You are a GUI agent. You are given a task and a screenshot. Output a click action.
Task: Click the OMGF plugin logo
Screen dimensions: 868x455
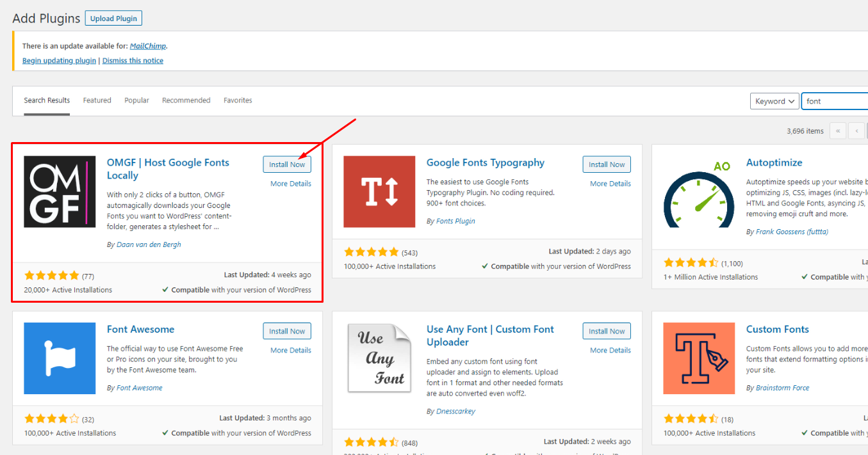(60, 191)
